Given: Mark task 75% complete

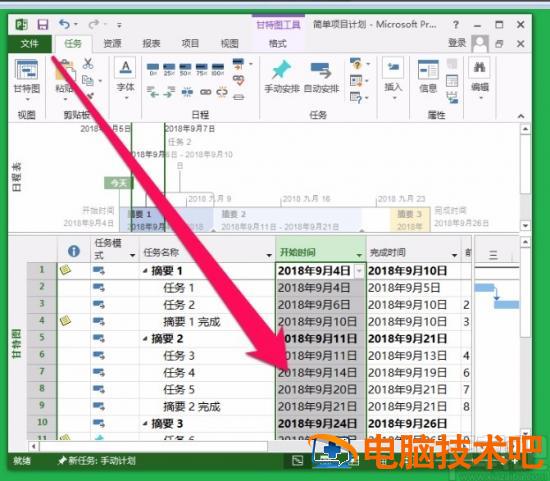Looking at the screenshot, I should click(x=202, y=69).
